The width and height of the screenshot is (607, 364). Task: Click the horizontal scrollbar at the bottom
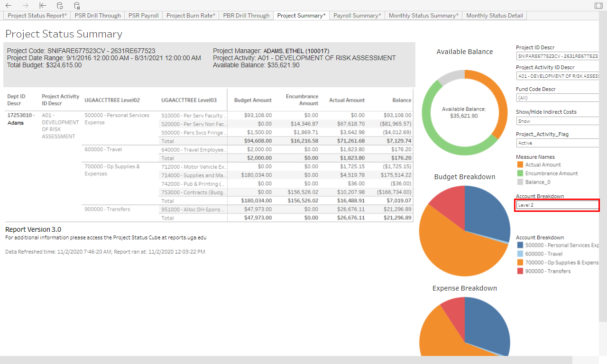286,360
